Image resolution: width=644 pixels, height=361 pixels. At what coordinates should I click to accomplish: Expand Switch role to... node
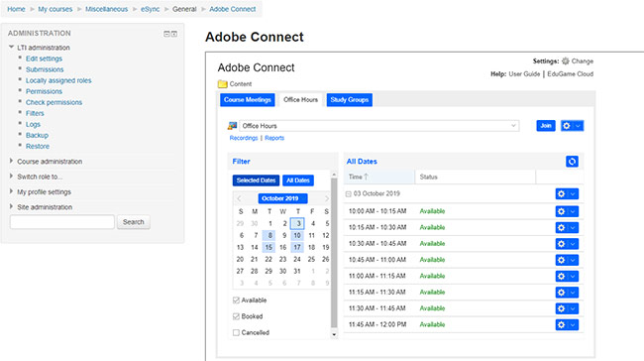tap(12, 176)
